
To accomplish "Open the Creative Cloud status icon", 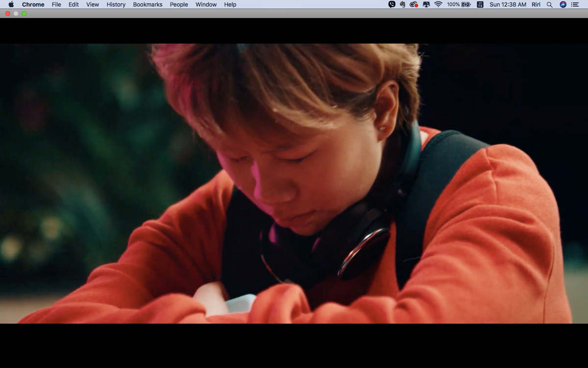I will click(414, 4).
